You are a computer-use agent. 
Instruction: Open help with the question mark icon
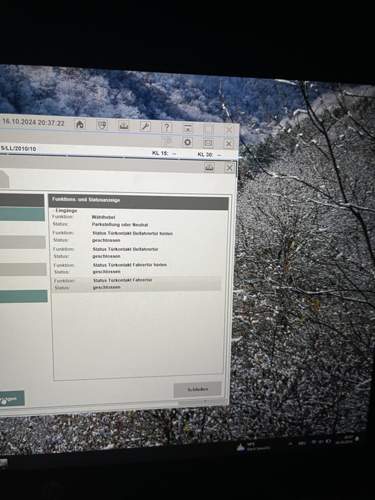167,127
